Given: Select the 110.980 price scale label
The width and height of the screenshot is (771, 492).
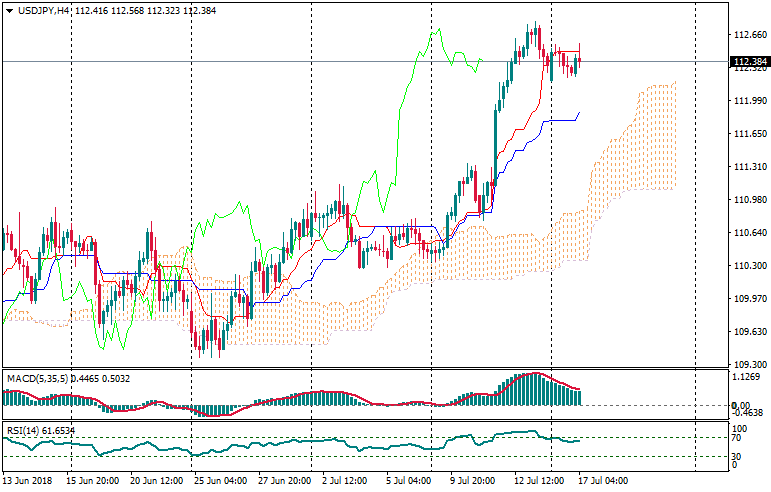Looking at the screenshot, I should pos(749,200).
